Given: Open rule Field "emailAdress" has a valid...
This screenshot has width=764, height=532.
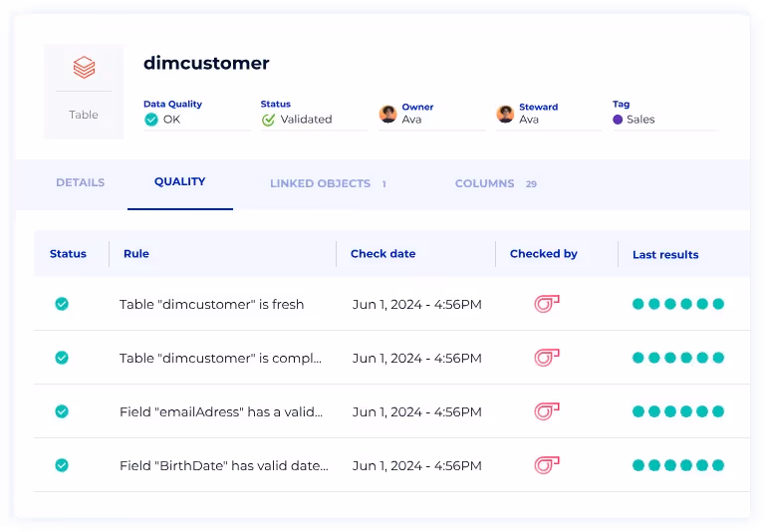Looking at the screenshot, I should [221, 412].
